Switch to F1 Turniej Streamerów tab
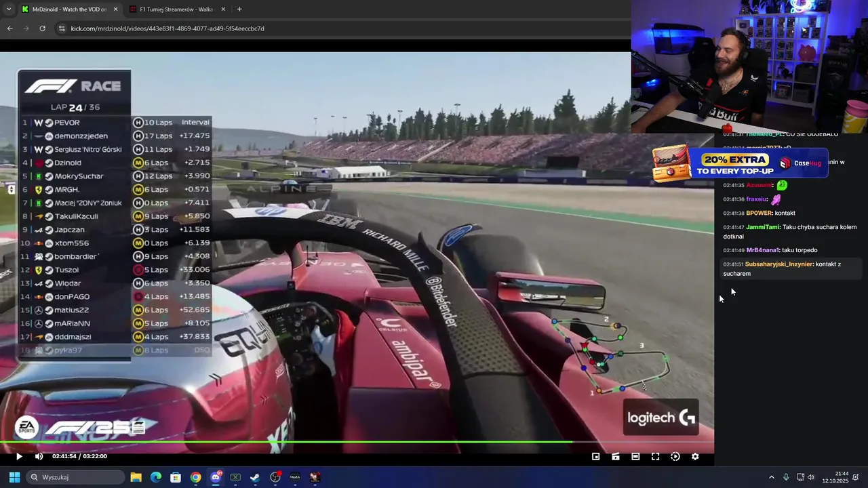868x488 pixels. 176,9
